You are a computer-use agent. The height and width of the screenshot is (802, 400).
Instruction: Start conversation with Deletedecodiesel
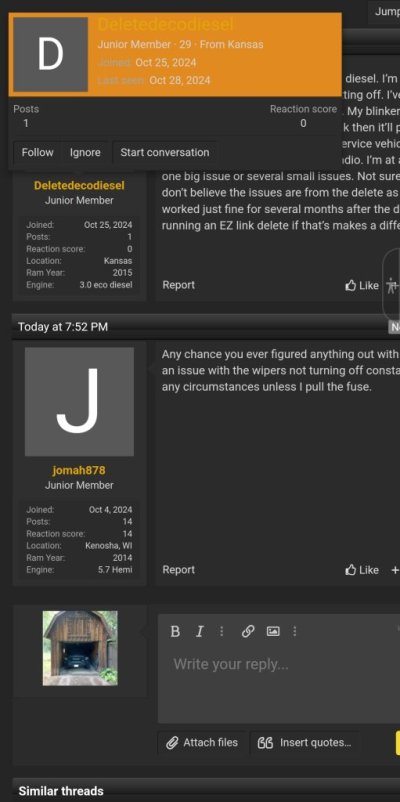pyautogui.click(x=165, y=152)
